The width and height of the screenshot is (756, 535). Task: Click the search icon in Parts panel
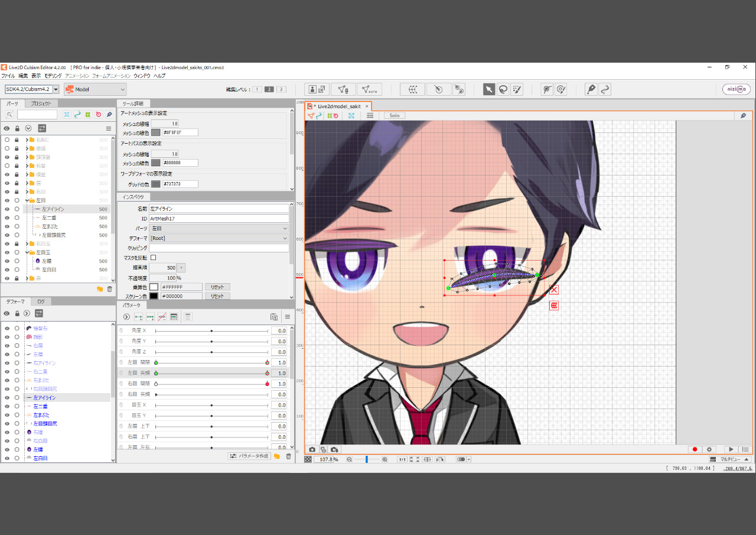coord(9,115)
